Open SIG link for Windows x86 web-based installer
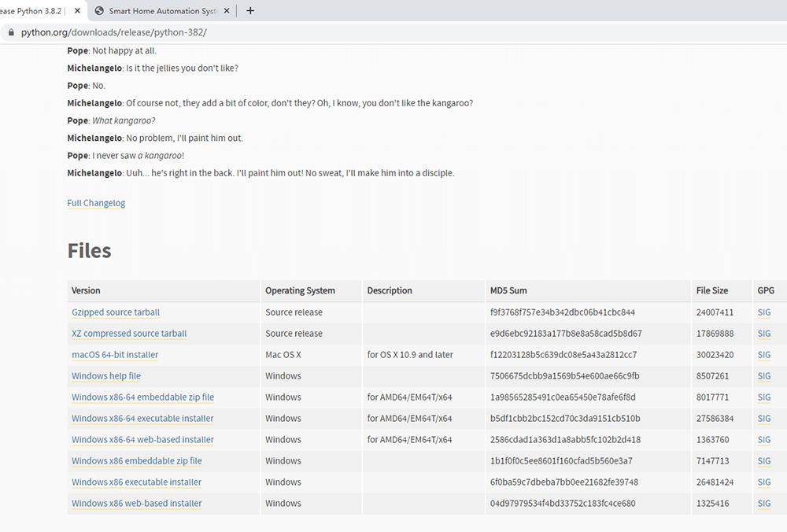787x532 pixels. (x=763, y=504)
